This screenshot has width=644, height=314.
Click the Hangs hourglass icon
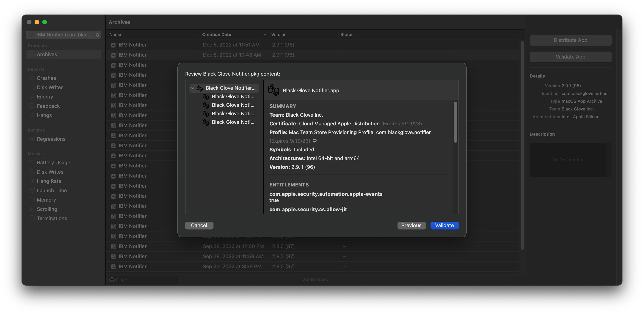[32, 115]
